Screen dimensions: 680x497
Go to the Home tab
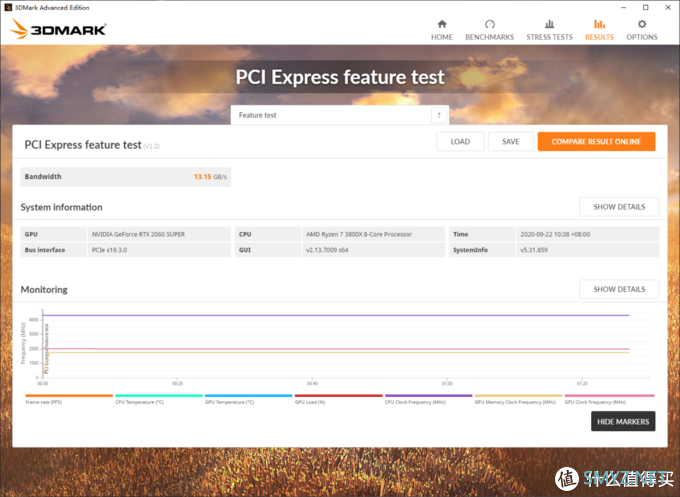tap(441, 30)
